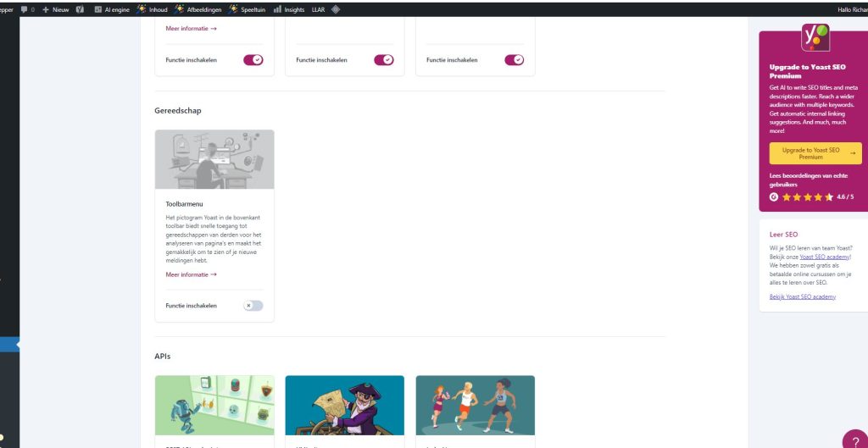Turn off the first card's feature toggle

(253, 60)
